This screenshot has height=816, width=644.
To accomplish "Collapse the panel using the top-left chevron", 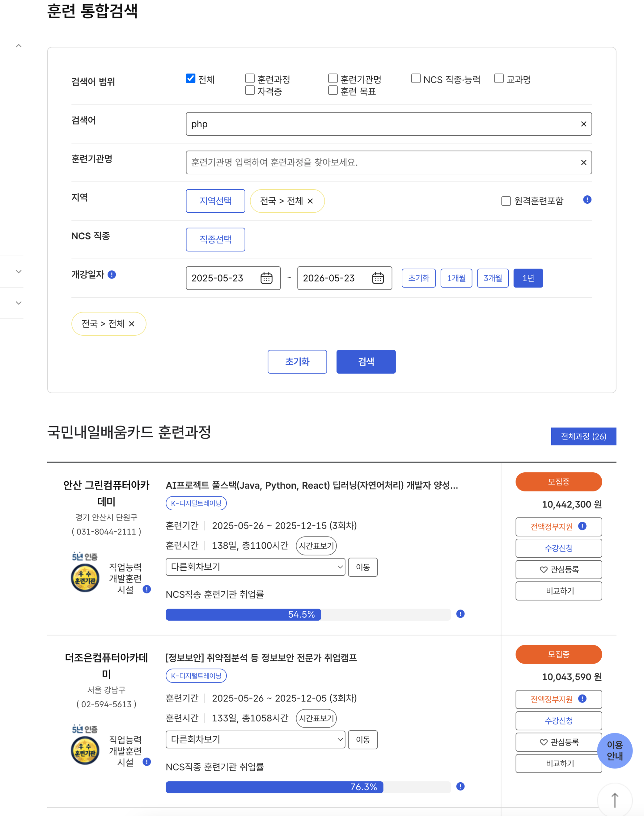I will [x=18, y=45].
